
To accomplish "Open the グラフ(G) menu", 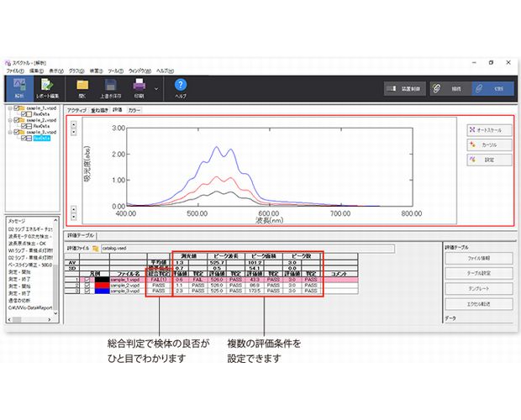I will 76,71.
